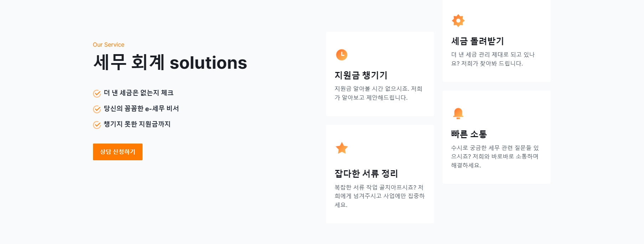The height and width of the screenshot is (244, 644).
Task: Click the orange gear icon
Action: [x=458, y=21]
